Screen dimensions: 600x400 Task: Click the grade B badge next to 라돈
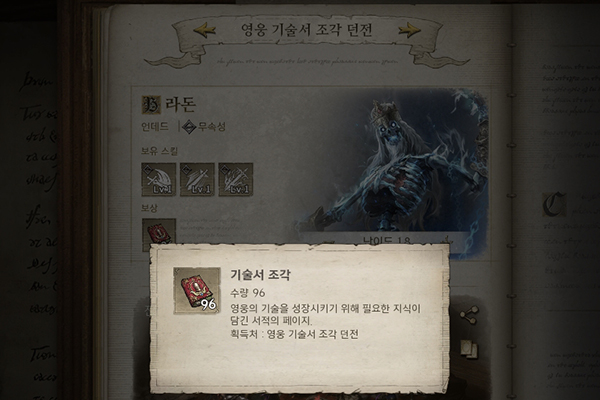click(152, 104)
